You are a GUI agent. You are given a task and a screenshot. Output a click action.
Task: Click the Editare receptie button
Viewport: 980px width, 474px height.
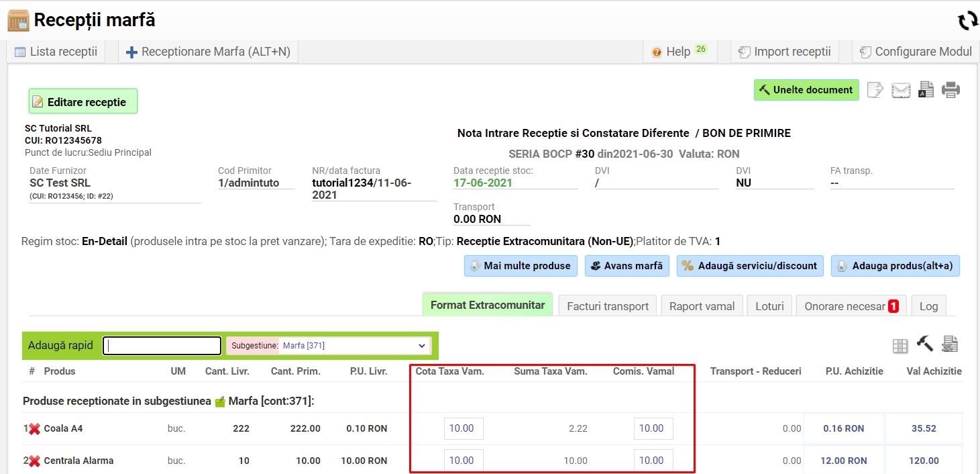click(83, 102)
